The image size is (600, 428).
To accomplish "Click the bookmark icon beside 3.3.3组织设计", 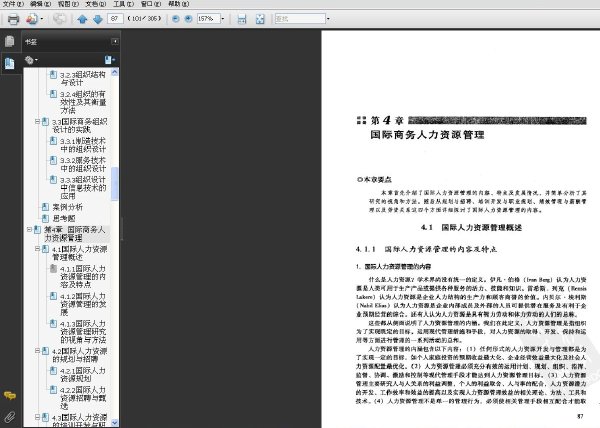I will point(54,179).
